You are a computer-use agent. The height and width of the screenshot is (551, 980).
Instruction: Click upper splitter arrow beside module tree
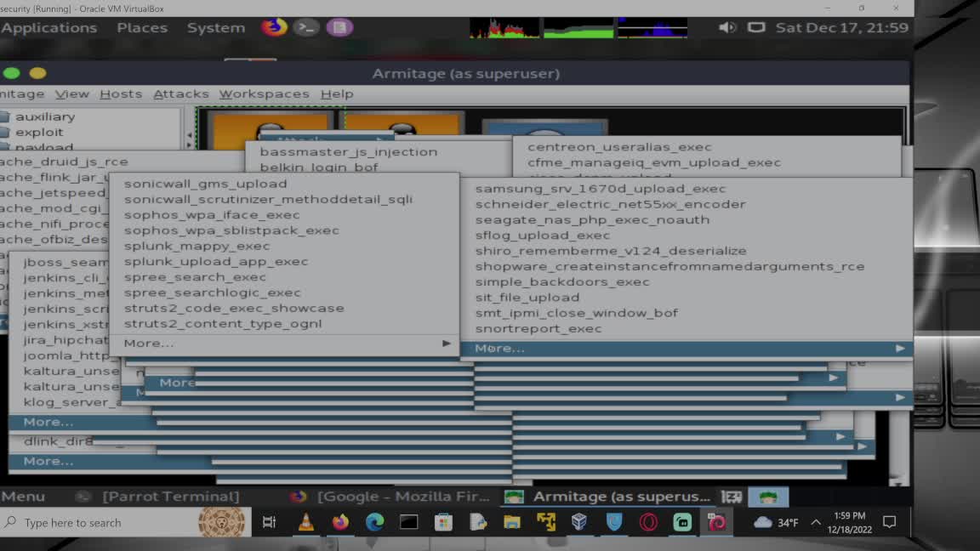point(190,134)
